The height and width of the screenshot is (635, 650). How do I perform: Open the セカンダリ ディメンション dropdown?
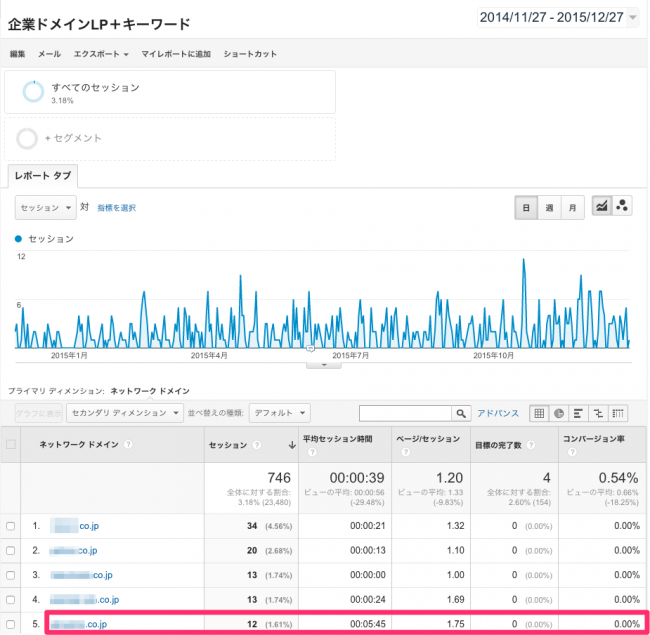(135, 413)
